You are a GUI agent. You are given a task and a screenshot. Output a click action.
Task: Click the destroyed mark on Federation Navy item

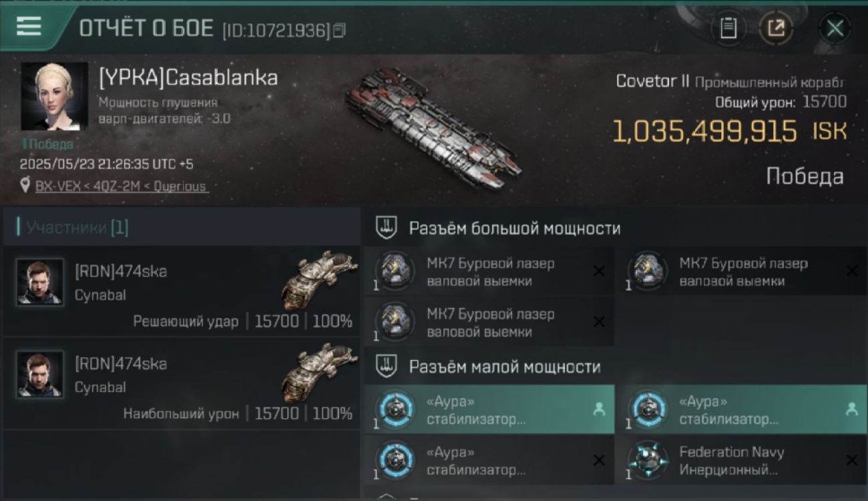pyautogui.click(x=851, y=460)
